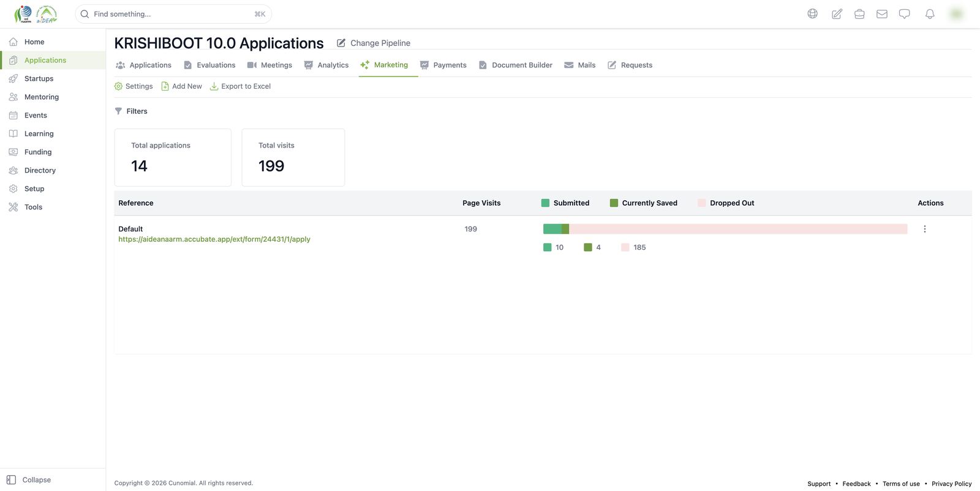The width and height of the screenshot is (980, 491).
Task: Click the Find something search field
Action: [173, 14]
